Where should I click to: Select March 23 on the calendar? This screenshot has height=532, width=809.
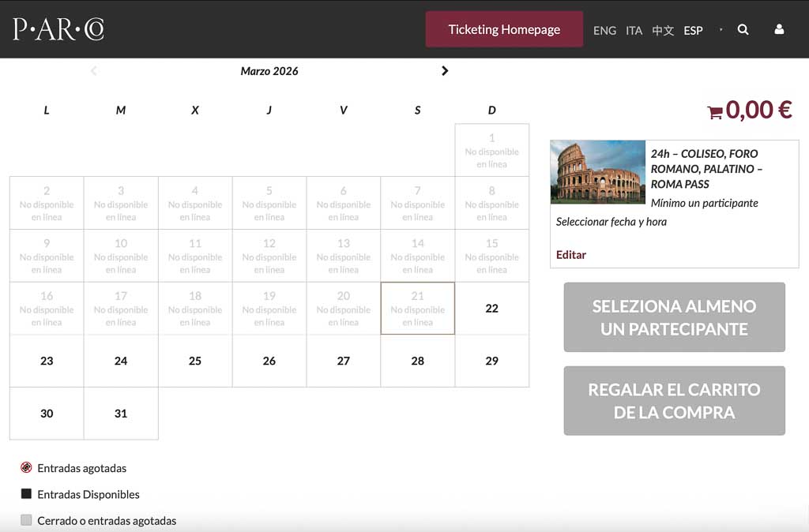point(47,361)
